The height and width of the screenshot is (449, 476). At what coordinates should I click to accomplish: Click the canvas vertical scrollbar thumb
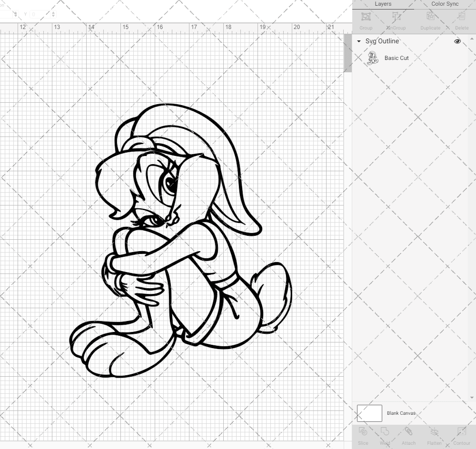tap(347, 53)
